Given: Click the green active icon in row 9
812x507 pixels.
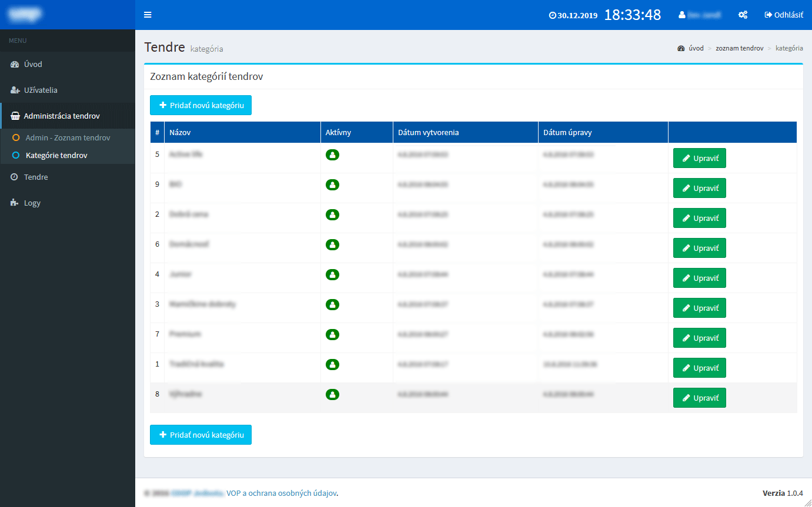Looking at the screenshot, I should click(x=332, y=184).
